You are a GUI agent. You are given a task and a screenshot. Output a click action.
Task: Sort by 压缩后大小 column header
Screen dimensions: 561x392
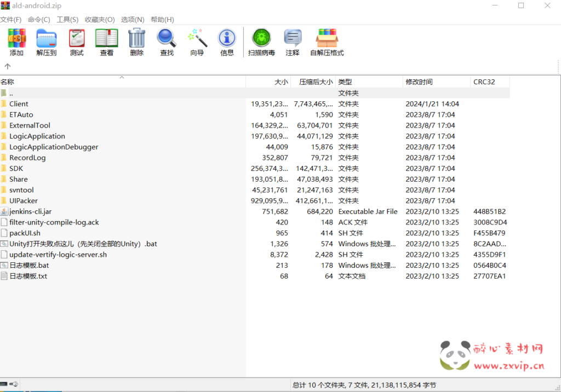click(x=316, y=82)
